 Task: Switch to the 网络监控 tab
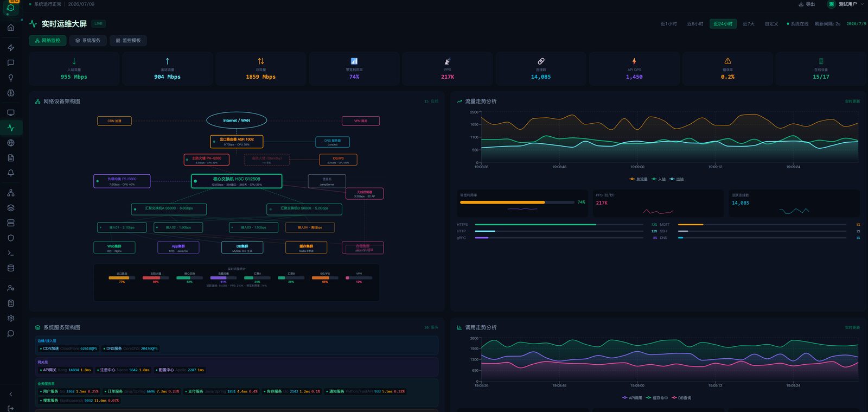pyautogui.click(x=48, y=41)
